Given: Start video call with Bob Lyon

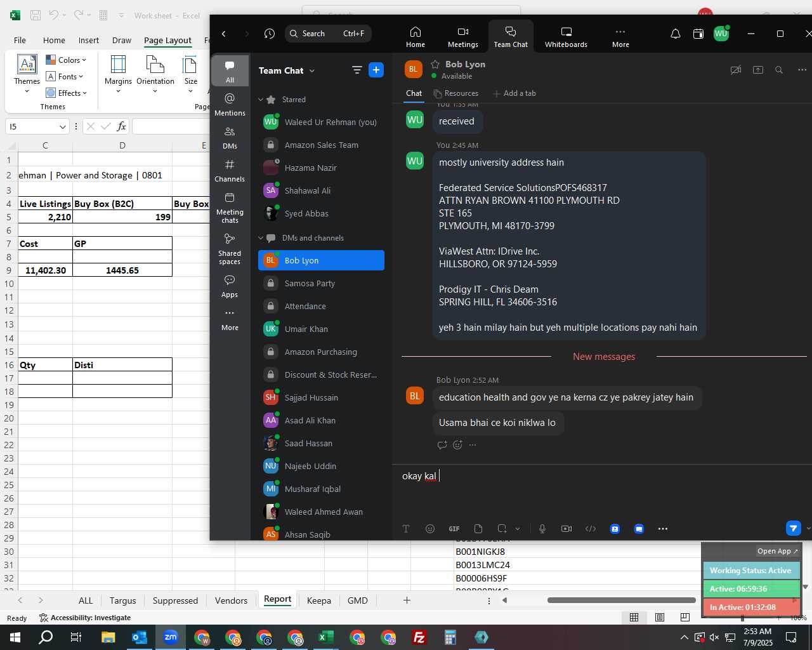Looking at the screenshot, I should point(736,70).
